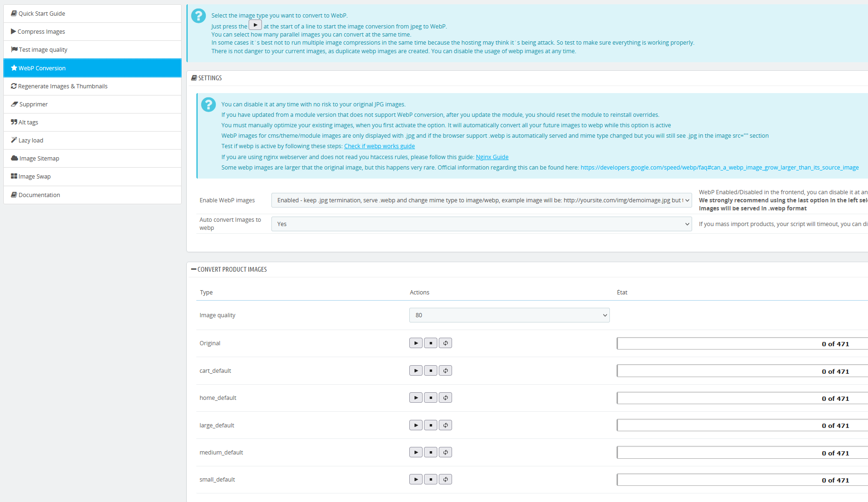This screenshot has width=868, height=502.
Task: Open the Supprimer menu item
Action: click(93, 104)
